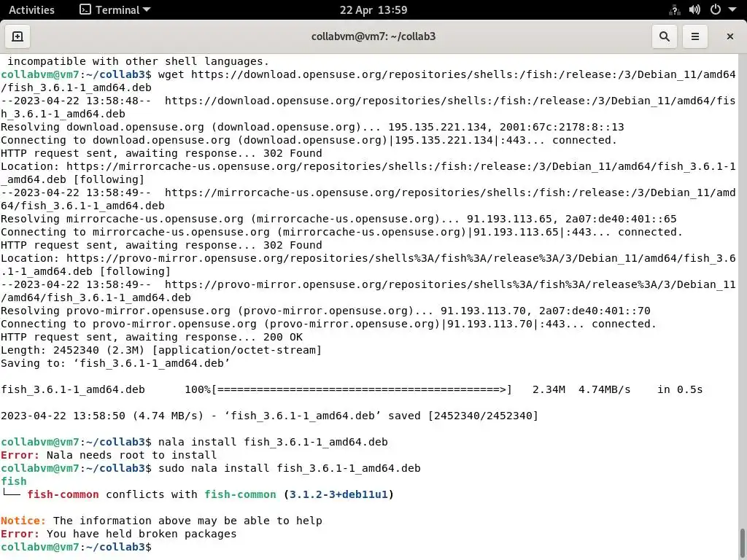Open the terminal search tool
This screenshot has width=747, height=560.
click(x=664, y=36)
